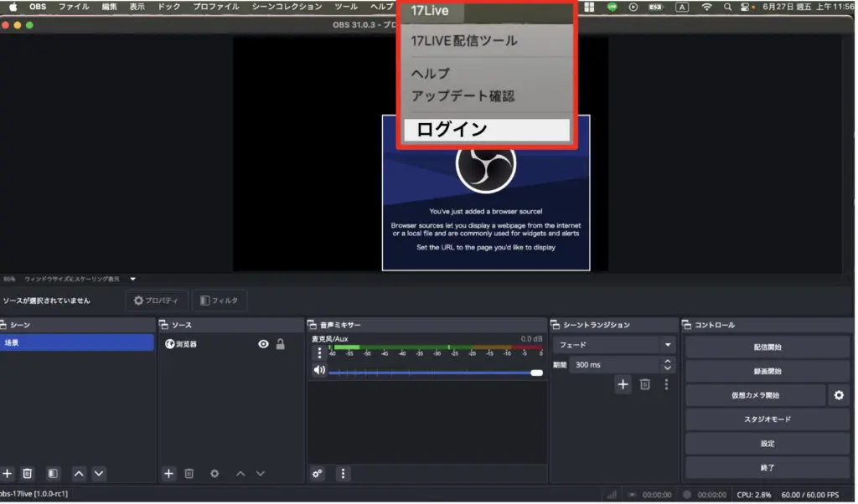
Task: Click CPU: 2.8% status text
Action: point(753,496)
